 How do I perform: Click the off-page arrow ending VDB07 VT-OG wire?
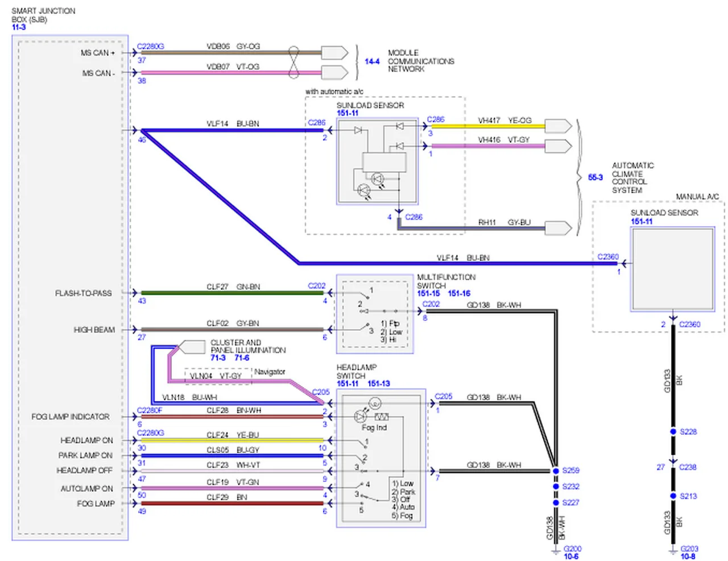tap(334, 72)
